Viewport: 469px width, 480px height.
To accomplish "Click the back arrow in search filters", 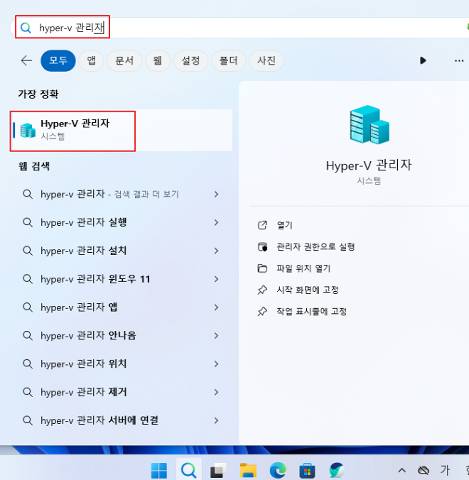I will pyautogui.click(x=26, y=61).
